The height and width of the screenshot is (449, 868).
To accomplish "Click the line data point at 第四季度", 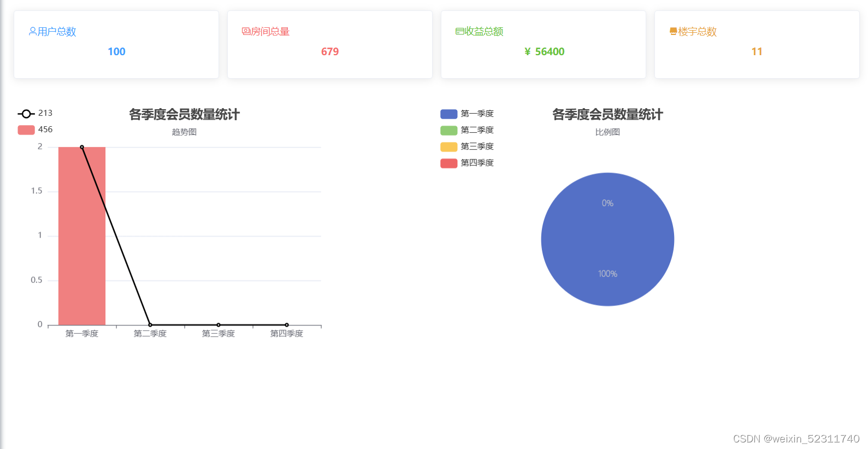I will tap(287, 325).
